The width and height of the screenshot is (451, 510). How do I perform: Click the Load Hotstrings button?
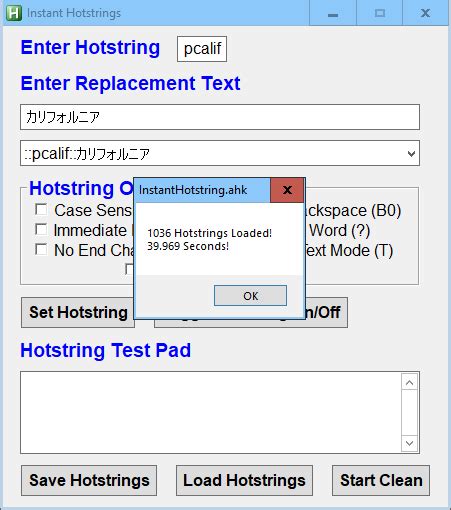[244, 481]
